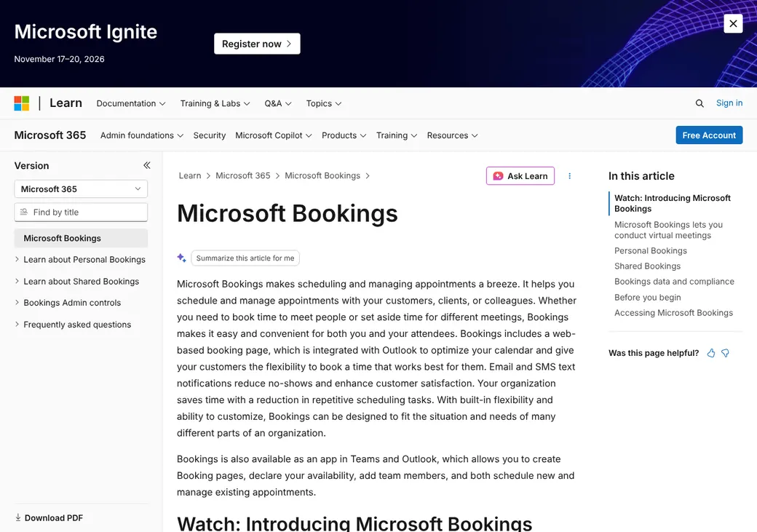Jump to Bookings lets you conduct virtual meetings

[668, 230]
